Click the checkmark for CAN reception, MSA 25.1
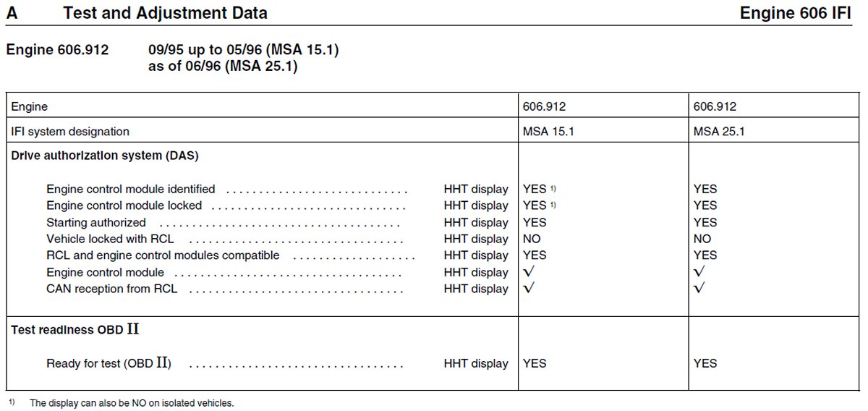The width and height of the screenshot is (868, 411). [699, 289]
